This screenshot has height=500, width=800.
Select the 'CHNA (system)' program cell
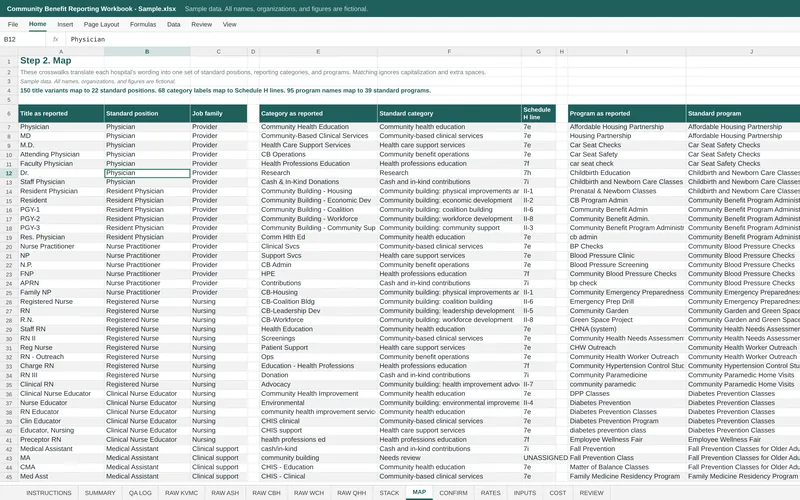[627, 329]
